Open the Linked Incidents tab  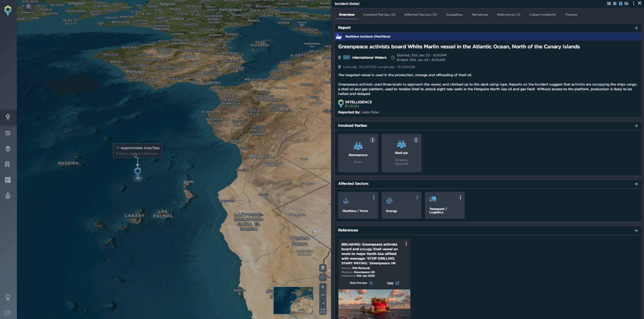[x=542, y=15]
